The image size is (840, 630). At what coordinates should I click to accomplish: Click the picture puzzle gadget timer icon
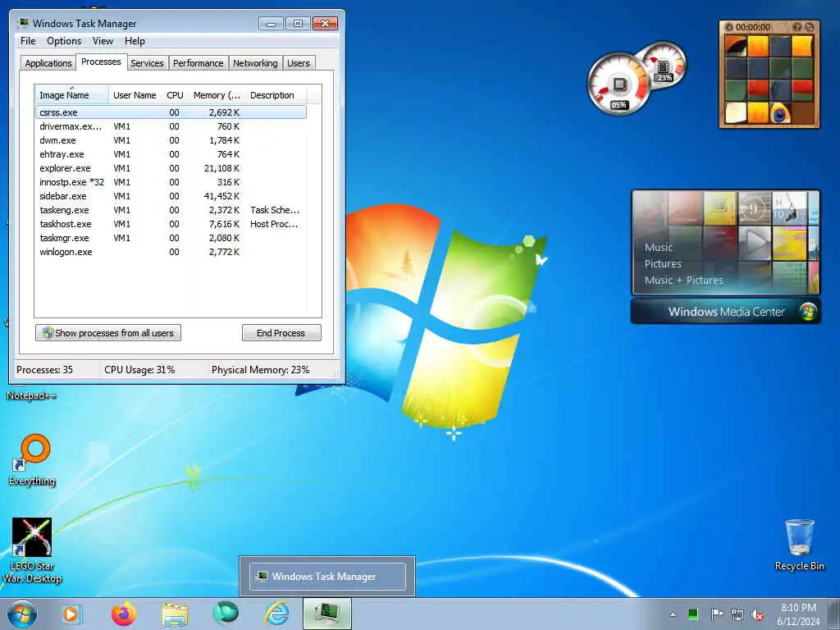click(x=728, y=27)
